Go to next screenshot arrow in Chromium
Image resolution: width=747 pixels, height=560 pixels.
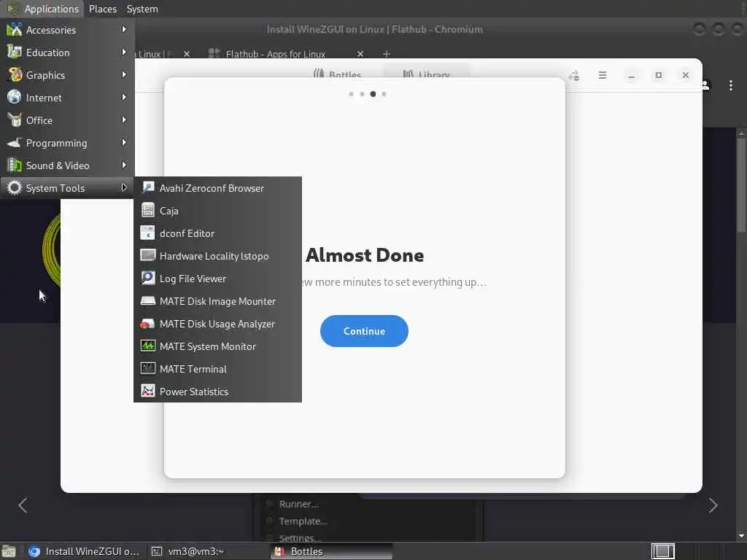coord(713,505)
